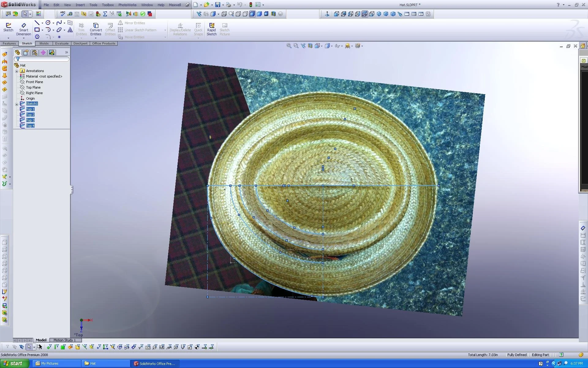Select the Top 3 sketch item
This screenshot has height=368, width=588.
pos(30,120)
